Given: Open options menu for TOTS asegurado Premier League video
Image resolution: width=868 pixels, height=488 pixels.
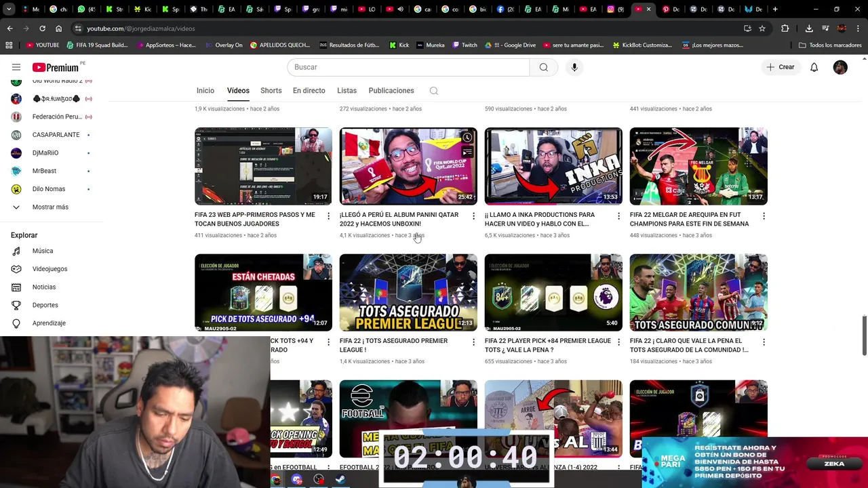Looking at the screenshot, I should click(473, 342).
